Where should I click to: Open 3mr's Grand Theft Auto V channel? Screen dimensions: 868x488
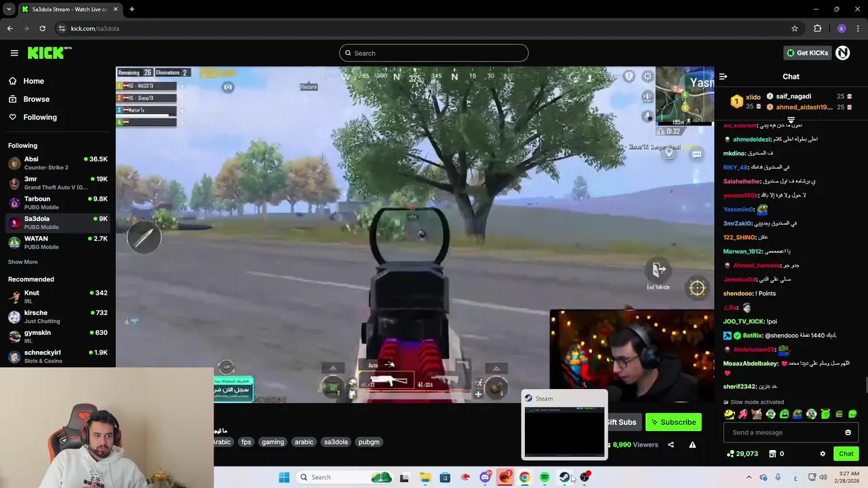pos(58,183)
